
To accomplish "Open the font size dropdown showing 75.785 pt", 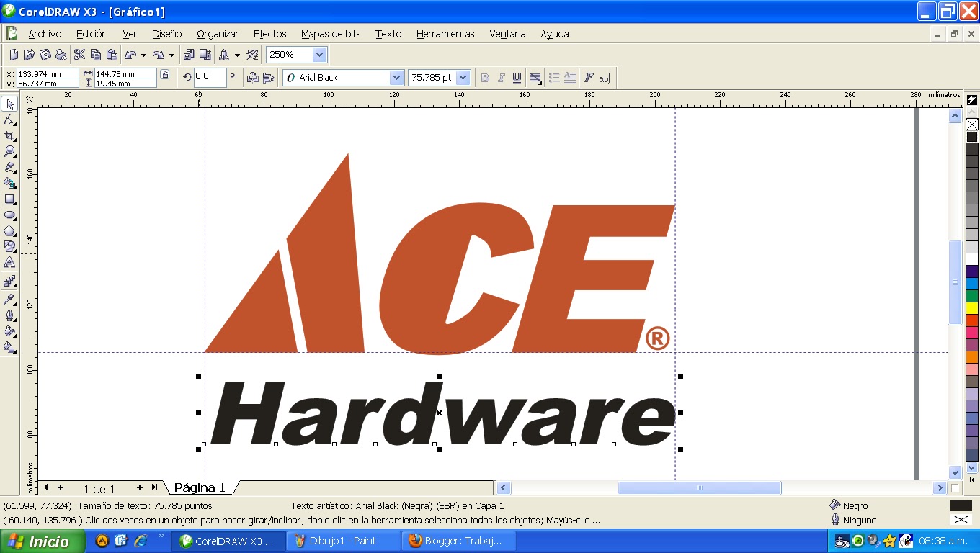I will [461, 77].
